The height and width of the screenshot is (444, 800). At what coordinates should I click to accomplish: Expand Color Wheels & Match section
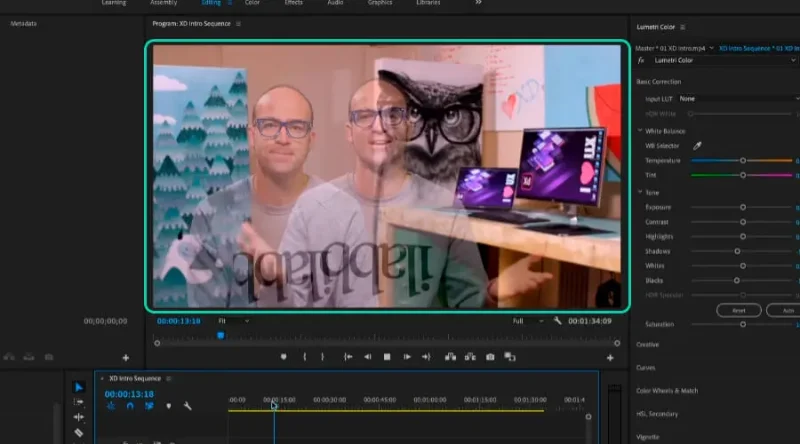point(667,391)
